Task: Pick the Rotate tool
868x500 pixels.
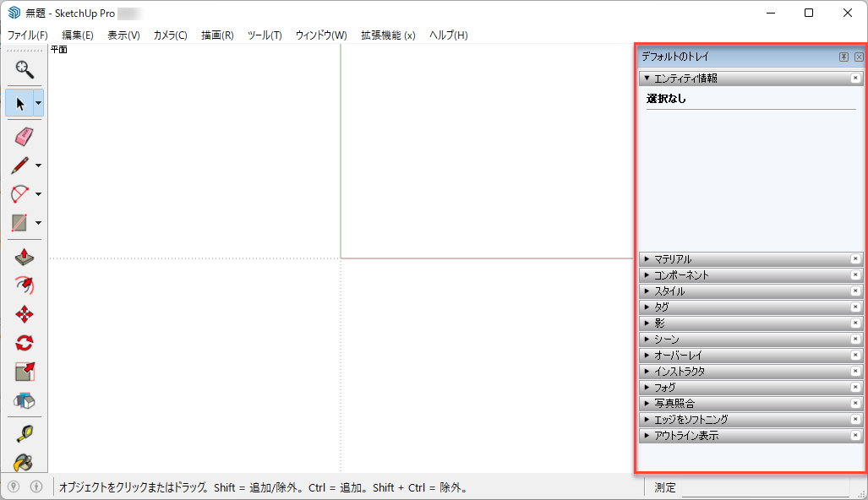Action: click(x=25, y=343)
